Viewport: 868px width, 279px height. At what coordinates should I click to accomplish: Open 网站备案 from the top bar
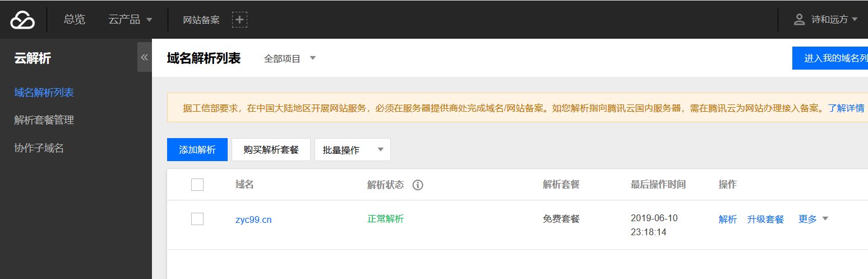coord(201,20)
